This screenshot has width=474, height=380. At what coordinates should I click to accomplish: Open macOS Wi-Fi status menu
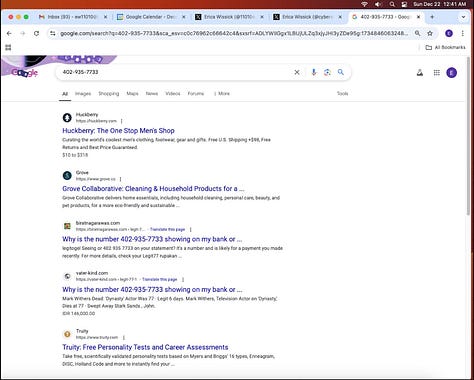pos(365,4)
